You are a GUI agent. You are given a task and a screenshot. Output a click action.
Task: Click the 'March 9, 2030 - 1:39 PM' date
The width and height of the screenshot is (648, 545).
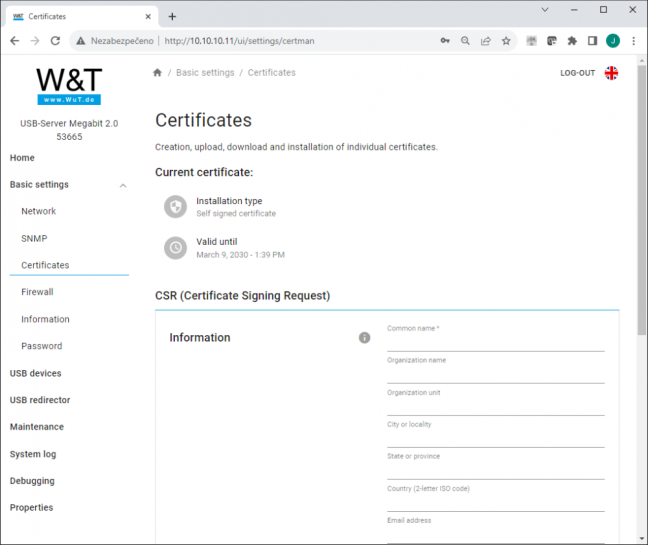click(x=241, y=255)
